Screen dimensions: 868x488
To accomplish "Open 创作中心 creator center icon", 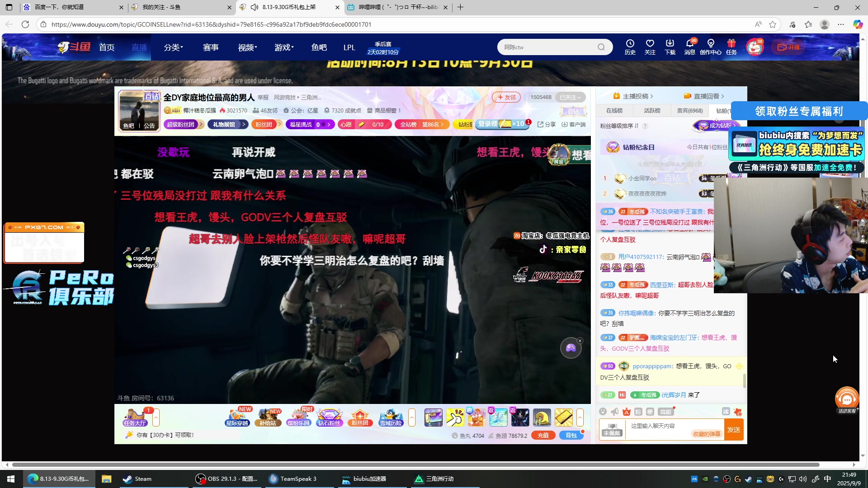I will (x=711, y=47).
